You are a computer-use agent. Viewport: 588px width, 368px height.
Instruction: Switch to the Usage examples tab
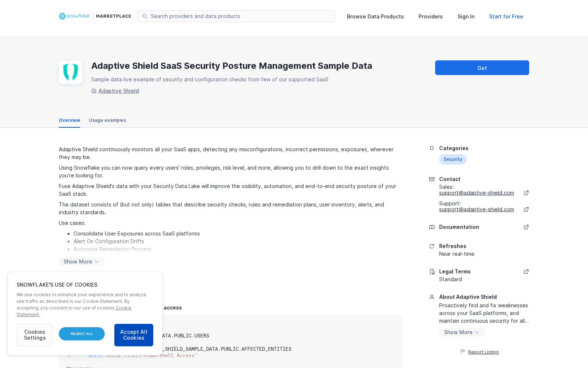107,120
